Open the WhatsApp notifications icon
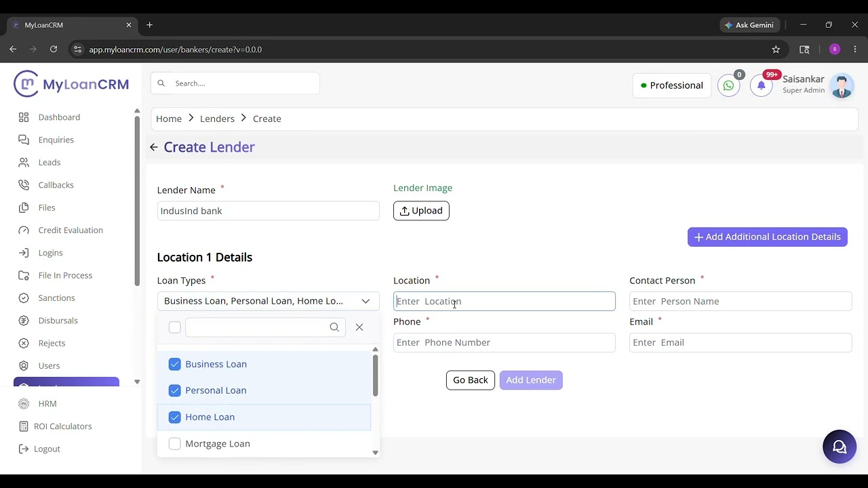 (728, 85)
